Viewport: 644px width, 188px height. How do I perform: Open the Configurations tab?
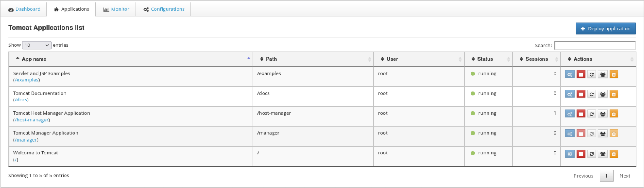coord(164,9)
